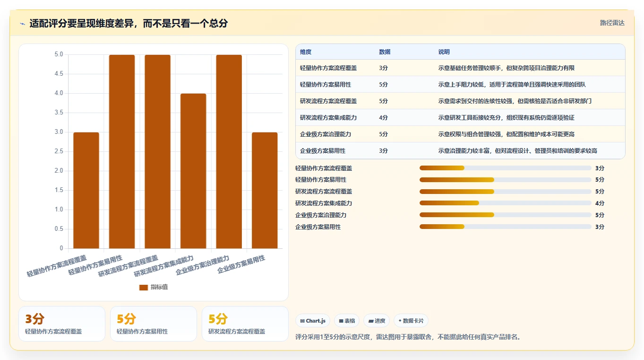Click the 4分 value in the table
The image size is (644, 360).
click(x=383, y=118)
